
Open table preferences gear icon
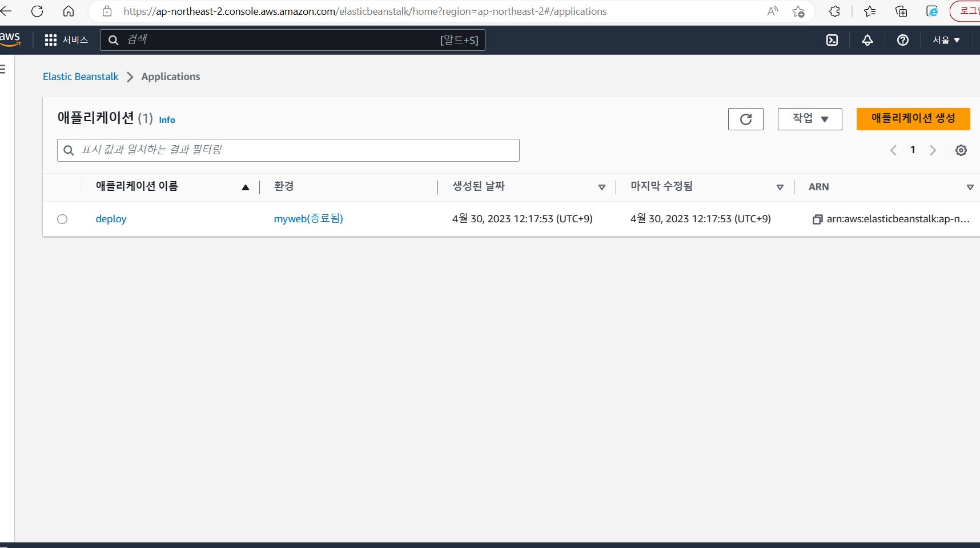[961, 150]
